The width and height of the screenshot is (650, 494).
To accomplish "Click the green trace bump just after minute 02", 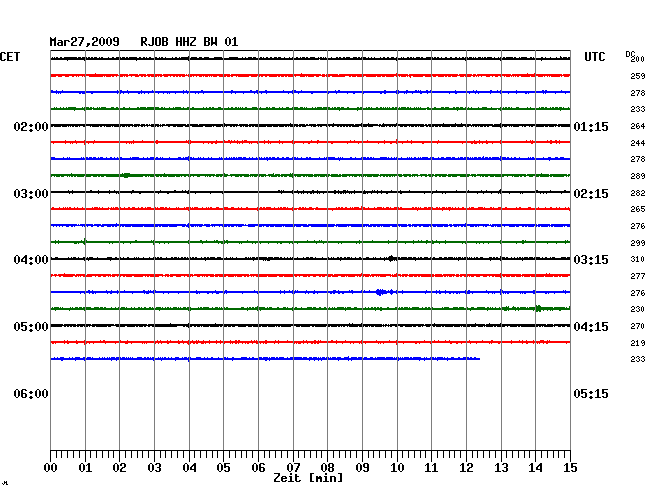I will (126, 175).
